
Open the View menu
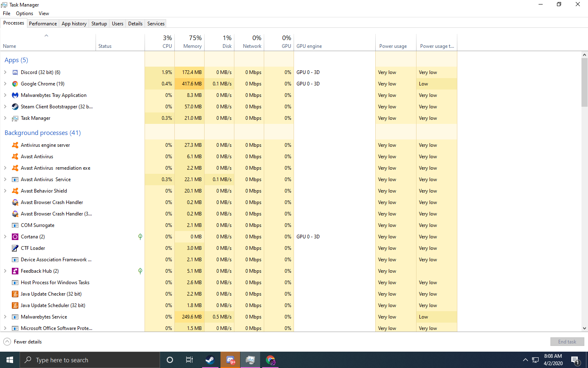[x=44, y=13]
